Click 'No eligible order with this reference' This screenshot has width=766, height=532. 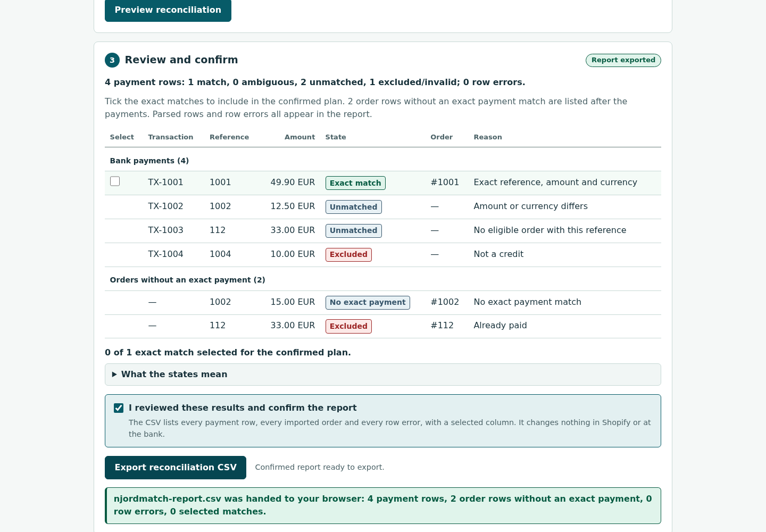click(x=550, y=230)
